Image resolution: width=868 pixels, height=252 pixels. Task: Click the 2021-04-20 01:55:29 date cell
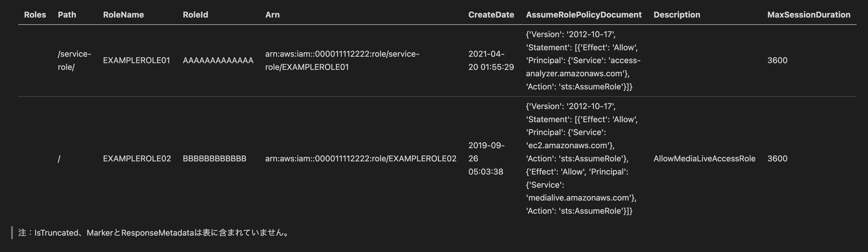pyautogui.click(x=491, y=61)
